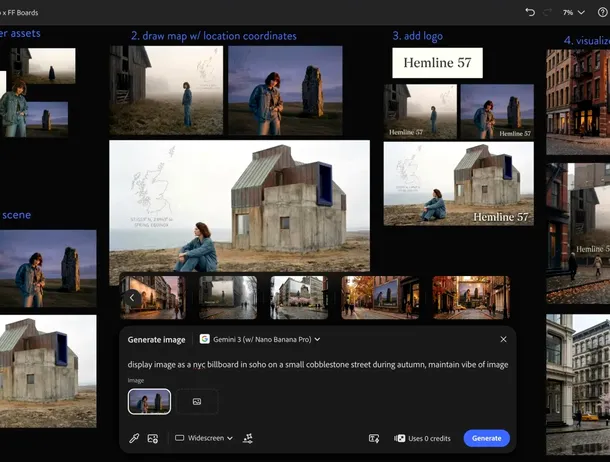Click the enhance prompt text icon

374,438
